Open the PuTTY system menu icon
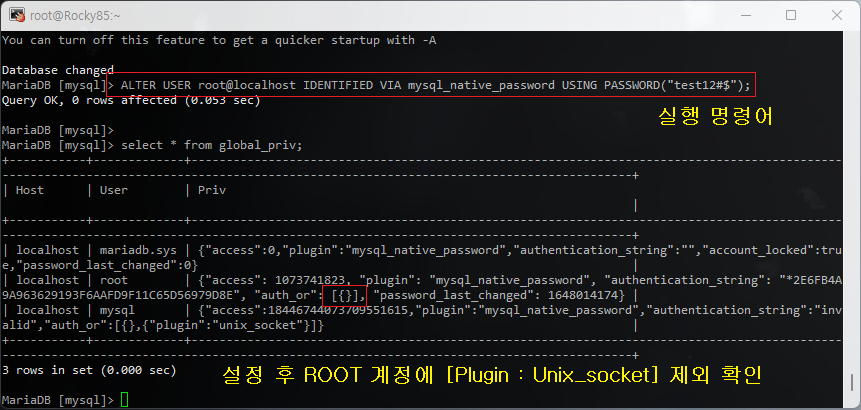This screenshot has height=410, width=861. pos(17,15)
